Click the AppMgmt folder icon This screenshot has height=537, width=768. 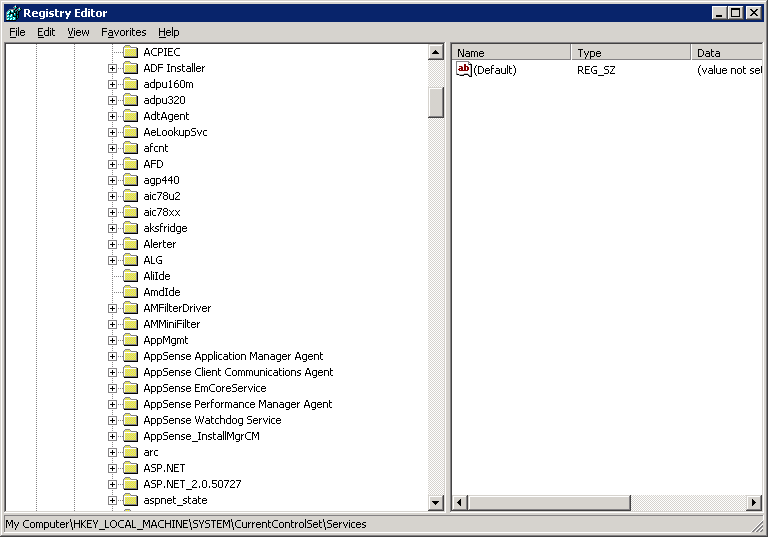pyautogui.click(x=130, y=340)
